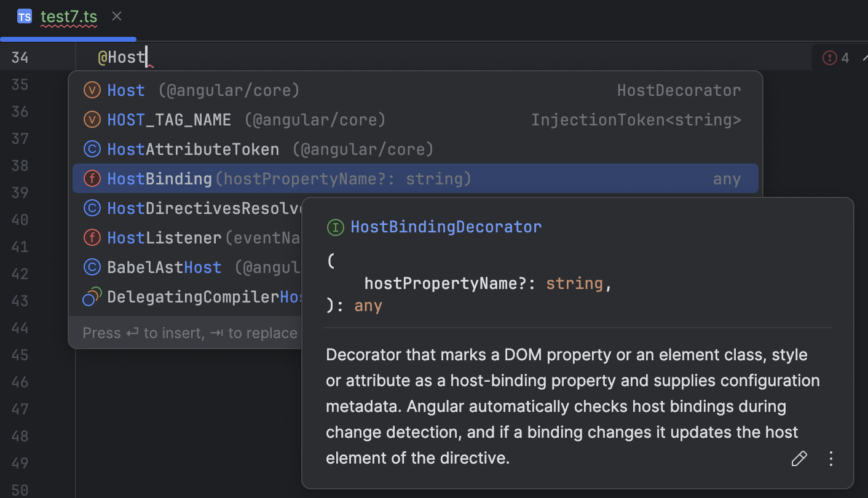This screenshot has height=498, width=868.
Task: Choose the HOST_TAG_NAME suggestion
Action: [x=168, y=119]
